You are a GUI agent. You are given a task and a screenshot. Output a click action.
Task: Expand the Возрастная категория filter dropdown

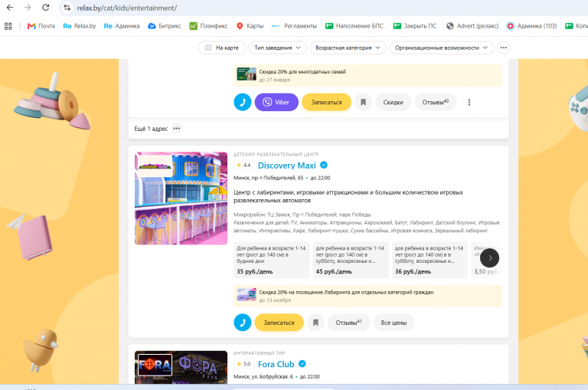pyautogui.click(x=348, y=48)
